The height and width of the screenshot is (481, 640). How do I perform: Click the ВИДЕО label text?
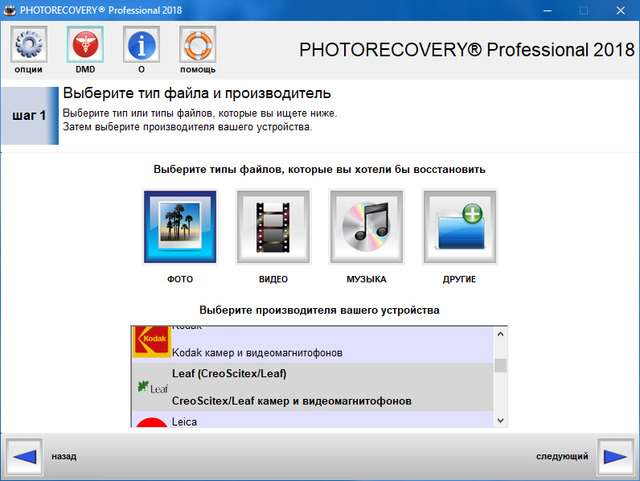(273, 279)
